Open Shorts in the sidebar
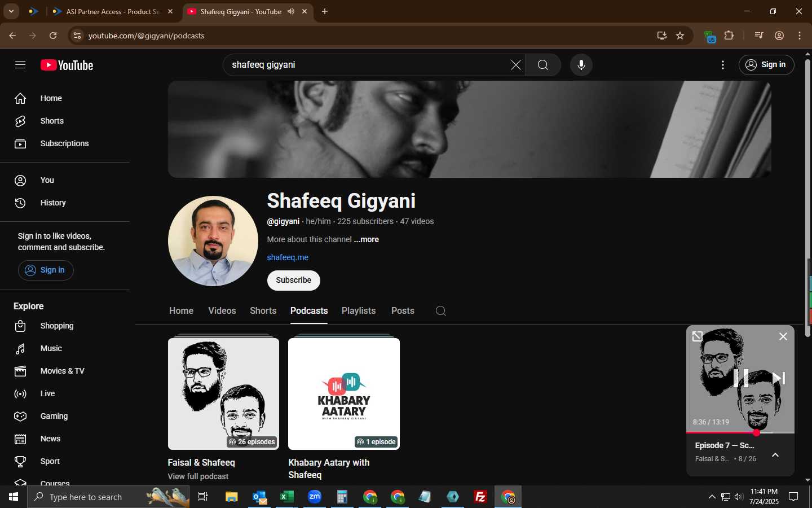The width and height of the screenshot is (812, 508). tap(65, 121)
